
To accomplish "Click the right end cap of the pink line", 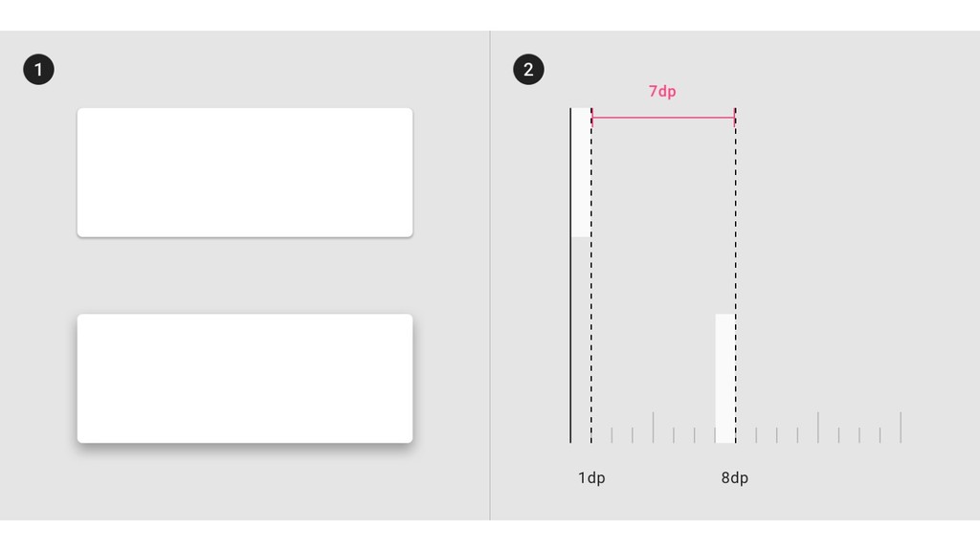I will pyautogui.click(x=735, y=117).
